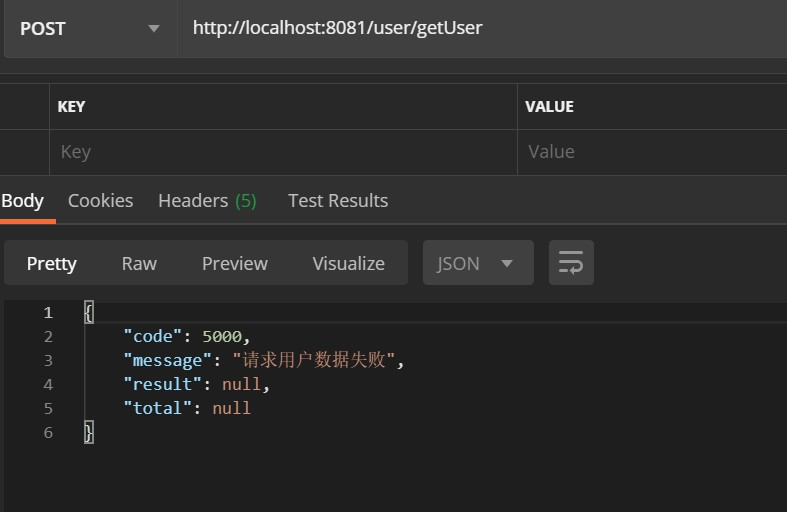Screen dimensions: 787x512
Task: Click line number 5 in the gutter
Action: pyautogui.click(x=48, y=408)
